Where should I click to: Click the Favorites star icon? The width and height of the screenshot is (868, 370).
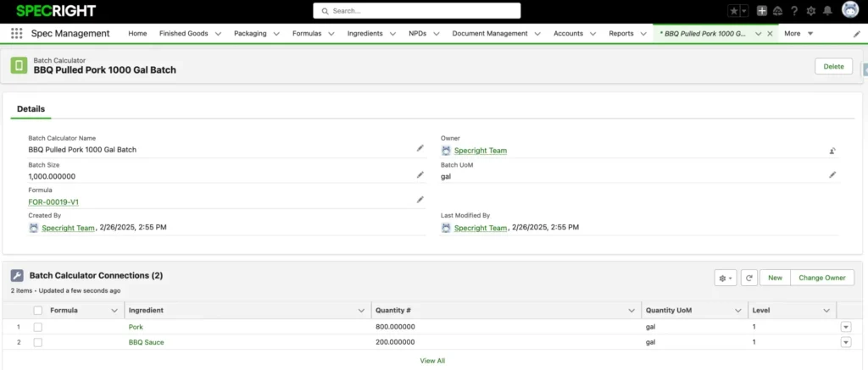[733, 11]
